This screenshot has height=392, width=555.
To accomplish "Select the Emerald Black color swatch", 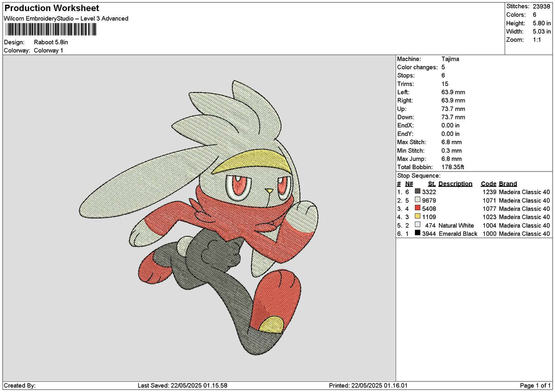I will [418, 233].
